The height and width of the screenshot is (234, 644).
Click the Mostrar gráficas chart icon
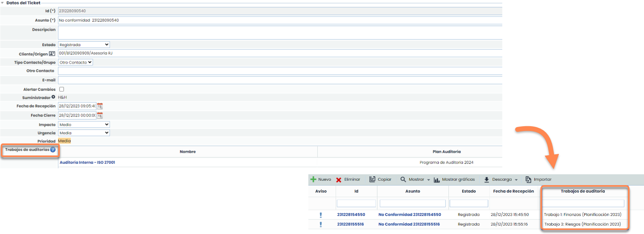point(436,180)
